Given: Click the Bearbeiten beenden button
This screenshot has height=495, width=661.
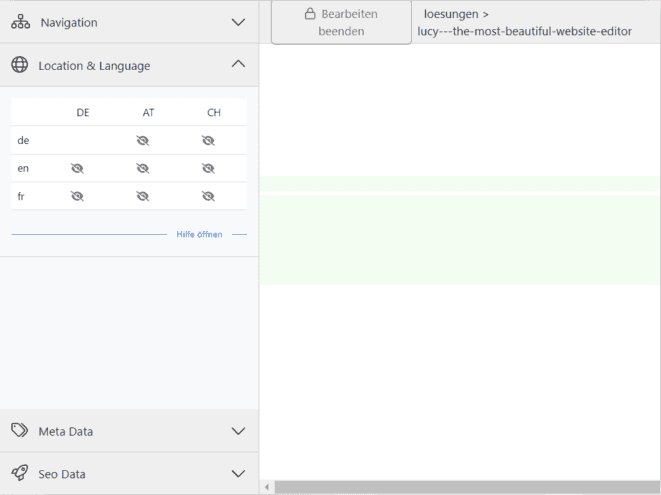Looking at the screenshot, I should [x=341, y=22].
